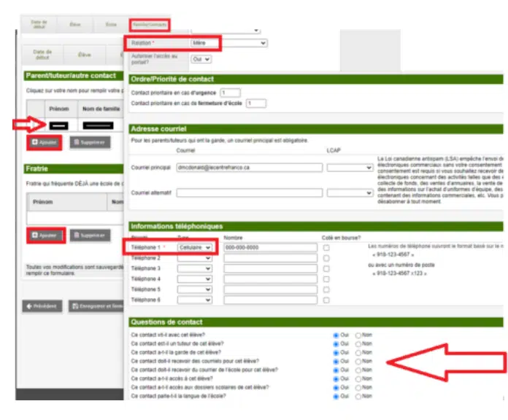Screen dimensions: 508x420
Task: Click the Téléphone 1 number field
Action: [270, 247]
